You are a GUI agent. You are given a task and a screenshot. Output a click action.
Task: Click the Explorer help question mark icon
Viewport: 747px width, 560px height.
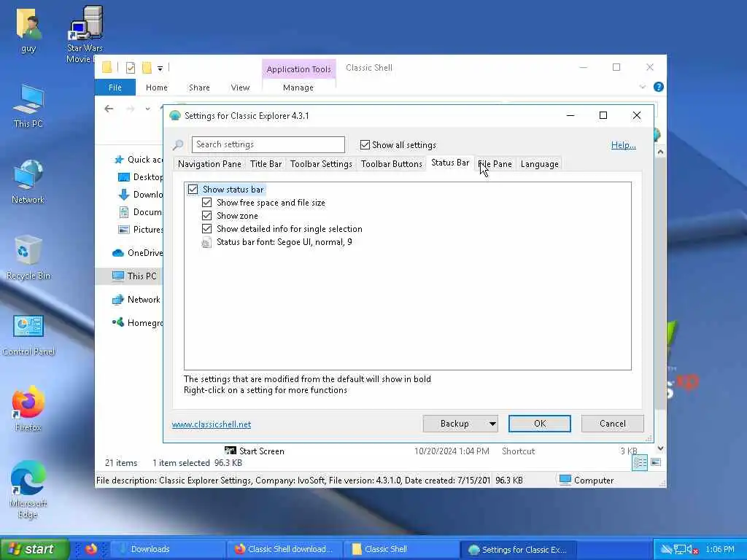point(659,87)
